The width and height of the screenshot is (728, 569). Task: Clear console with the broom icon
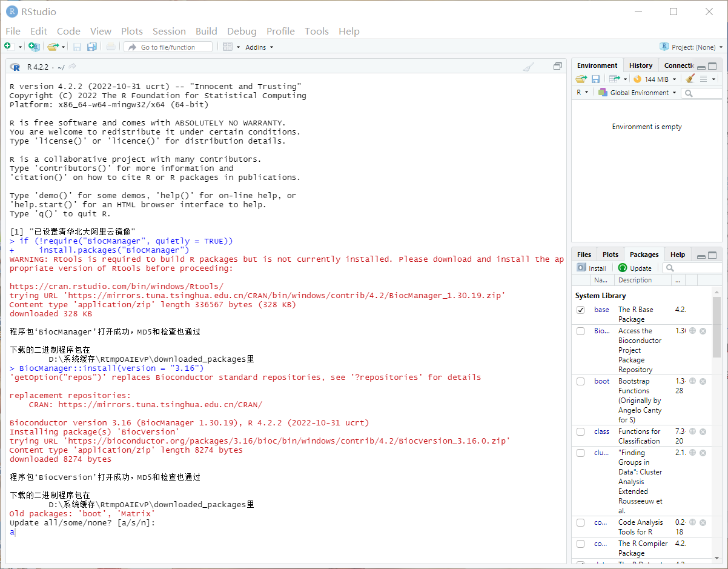528,67
